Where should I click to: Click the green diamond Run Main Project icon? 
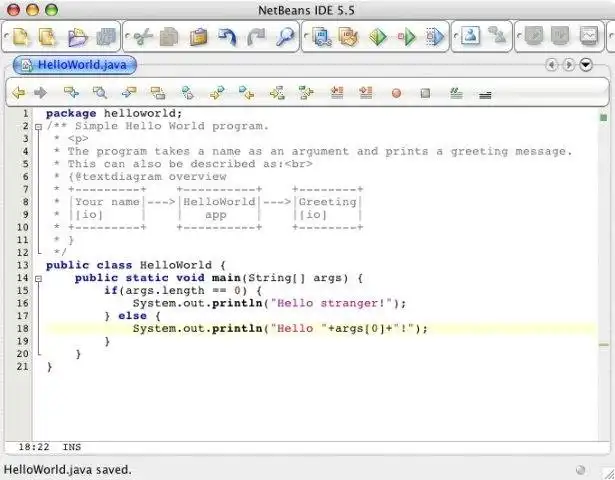(378, 37)
